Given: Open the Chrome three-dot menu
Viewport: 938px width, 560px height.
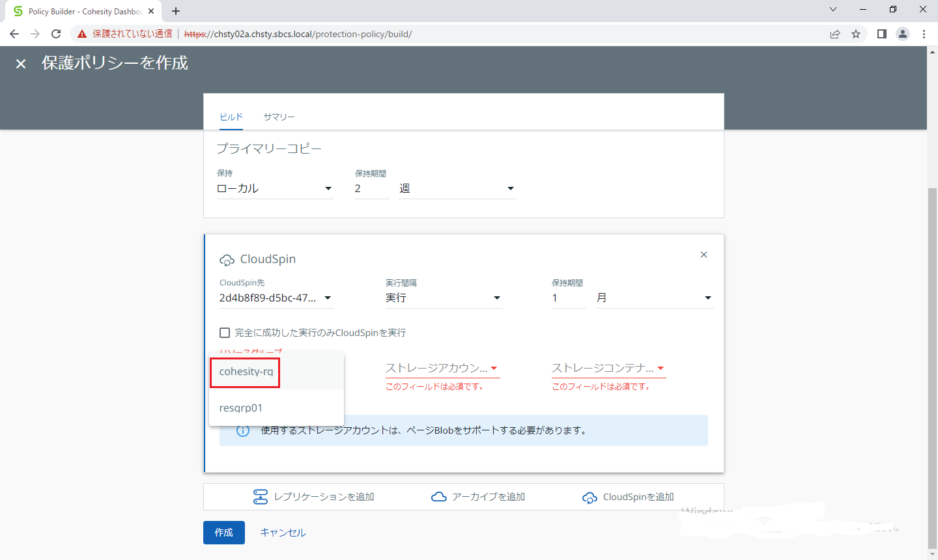Looking at the screenshot, I should (x=924, y=34).
